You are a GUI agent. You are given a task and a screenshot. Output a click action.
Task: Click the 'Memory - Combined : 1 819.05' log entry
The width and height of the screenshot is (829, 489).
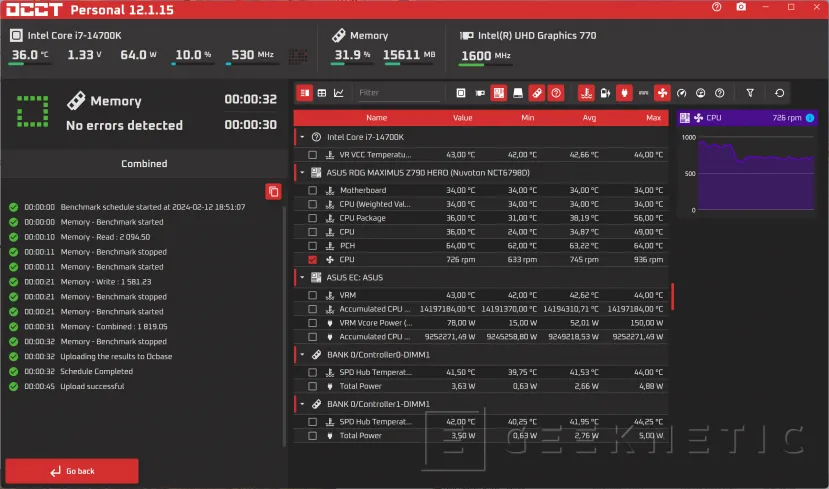pos(114,327)
